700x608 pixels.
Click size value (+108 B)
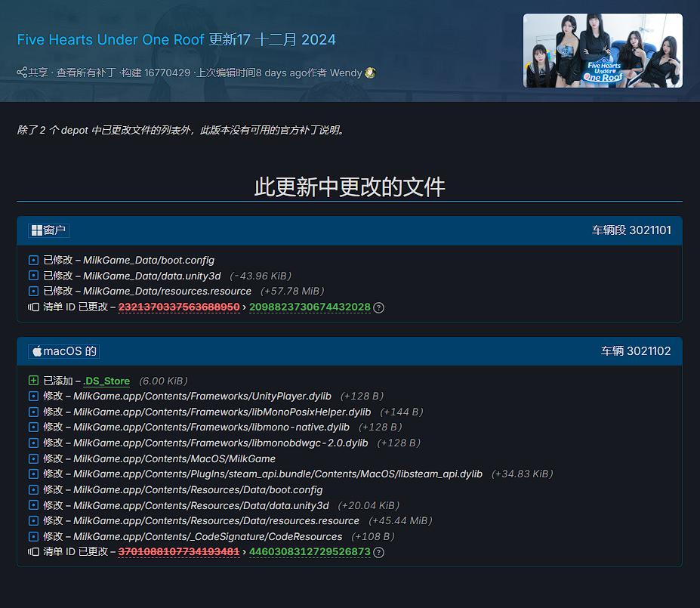tap(373, 536)
